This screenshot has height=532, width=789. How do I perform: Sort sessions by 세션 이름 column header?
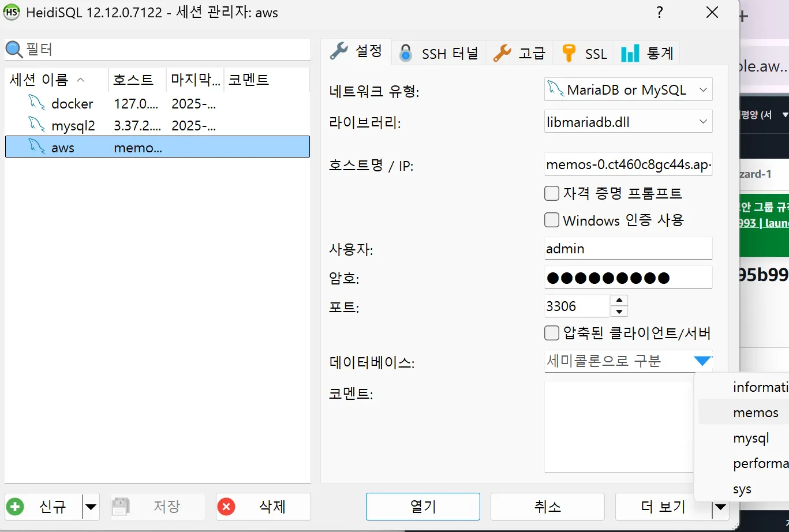[x=56, y=80]
